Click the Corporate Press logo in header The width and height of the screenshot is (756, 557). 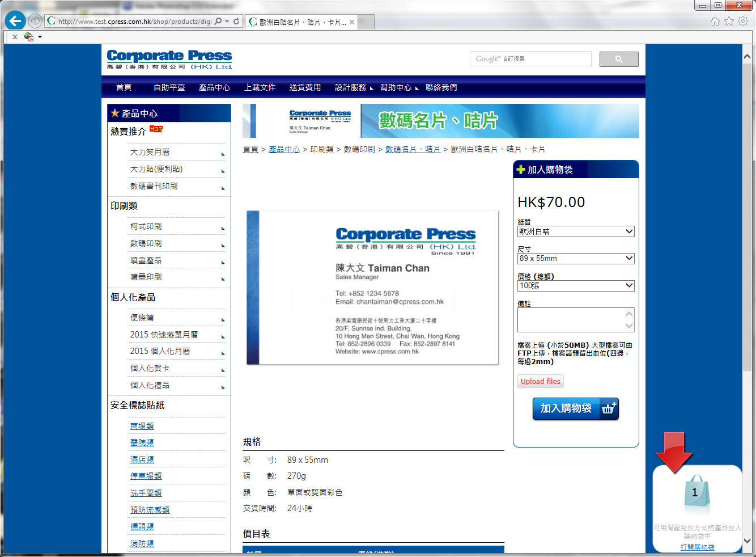pyautogui.click(x=169, y=60)
